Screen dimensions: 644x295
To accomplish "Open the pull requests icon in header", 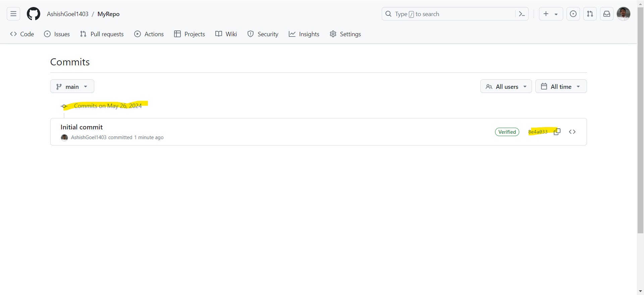I will pos(590,14).
